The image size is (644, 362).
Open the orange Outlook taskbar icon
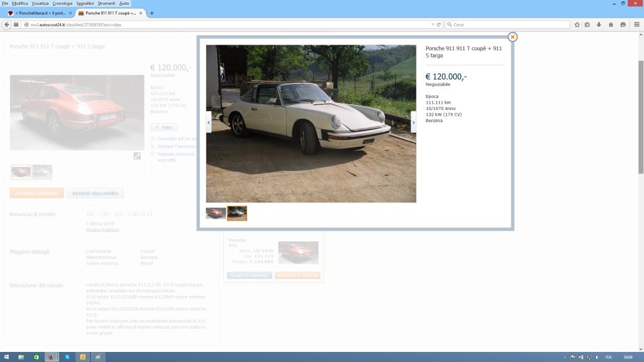click(x=82, y=357)
